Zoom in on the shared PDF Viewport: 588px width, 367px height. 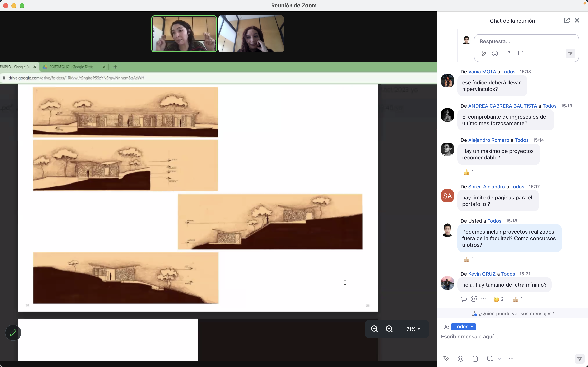coord(389,329)
